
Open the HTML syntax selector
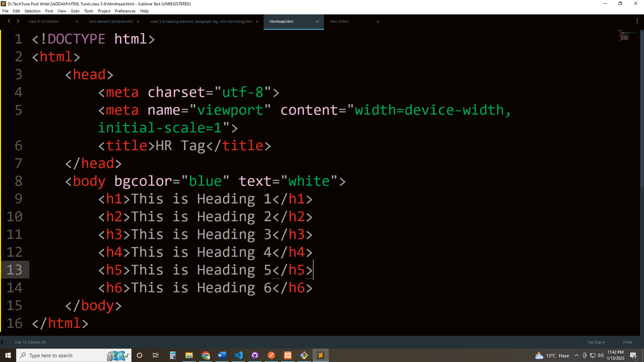tap(628, 342)
